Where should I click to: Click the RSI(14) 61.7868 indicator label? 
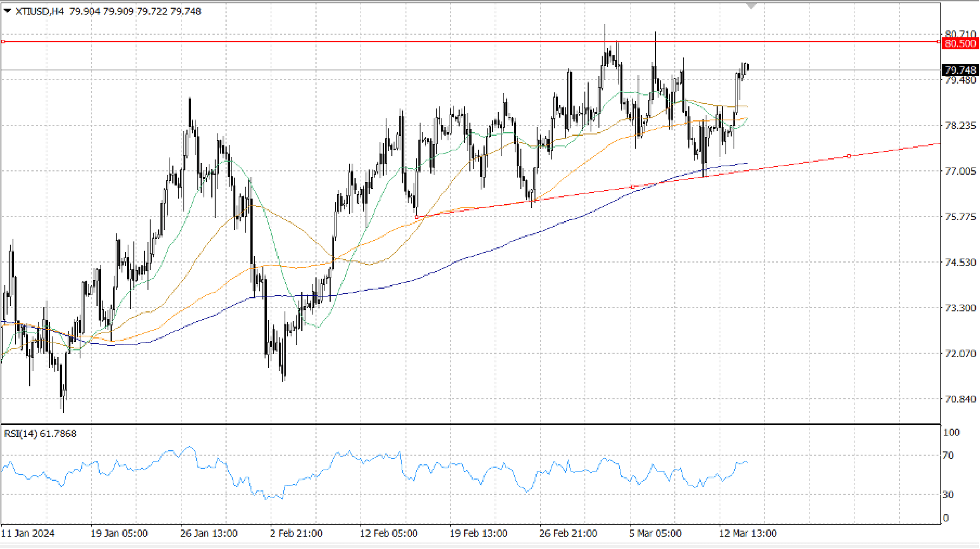click(x=40, y=434)
